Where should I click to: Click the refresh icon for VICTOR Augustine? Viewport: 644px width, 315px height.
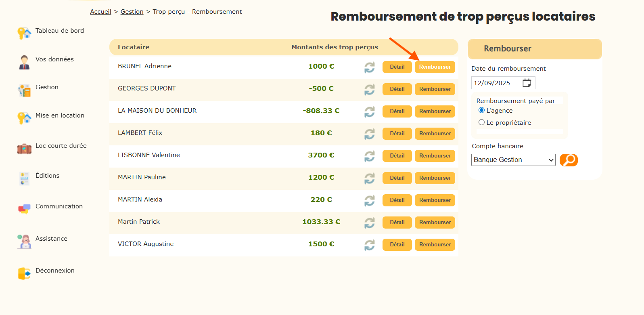(x=369, y=245)
